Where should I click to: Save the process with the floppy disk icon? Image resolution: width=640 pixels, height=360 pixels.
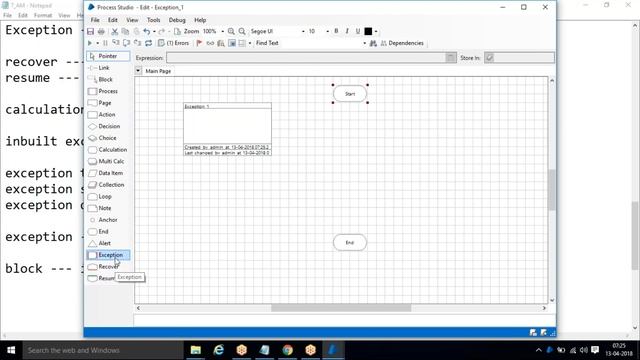[91, 31]
